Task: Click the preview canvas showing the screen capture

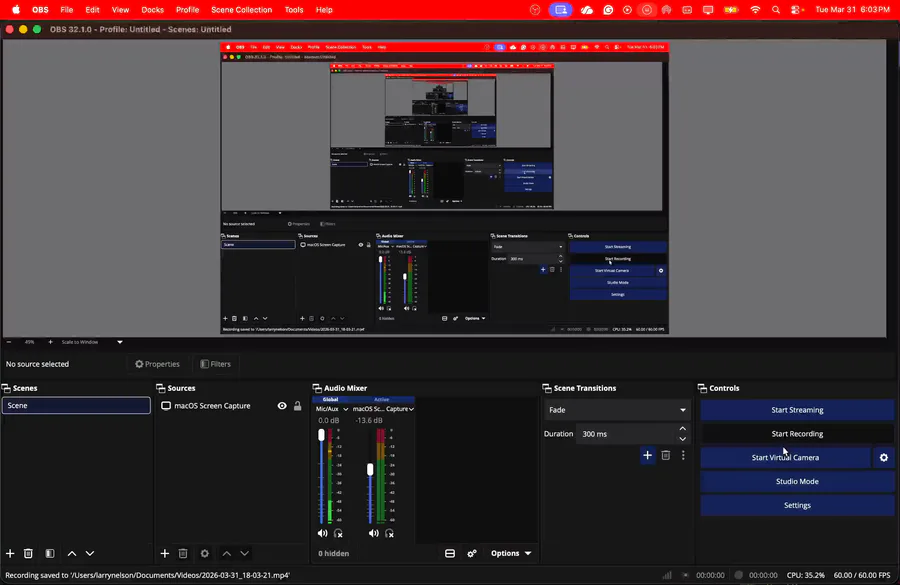Action: [x=445, y=188]
